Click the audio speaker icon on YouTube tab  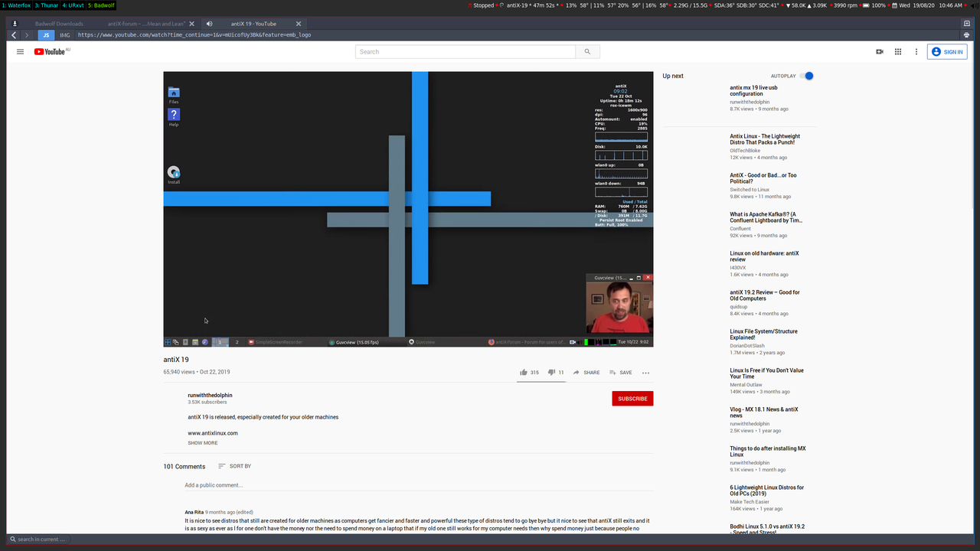click(x=209, y=24)
